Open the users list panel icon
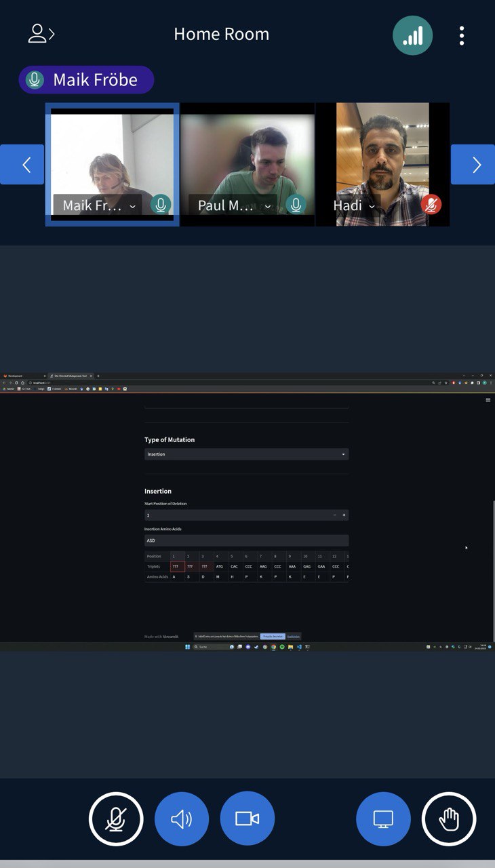The image size is (495, 868). (x=41, y=34)
